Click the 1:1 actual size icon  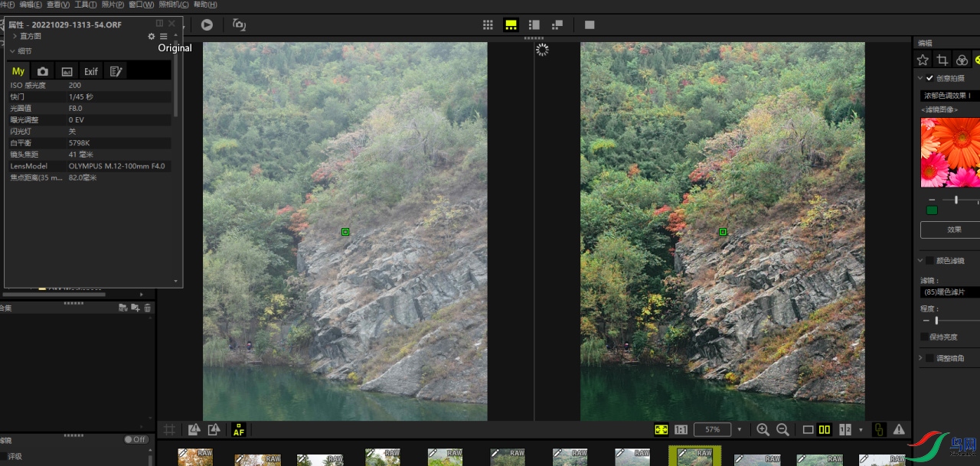click(681, 430)
